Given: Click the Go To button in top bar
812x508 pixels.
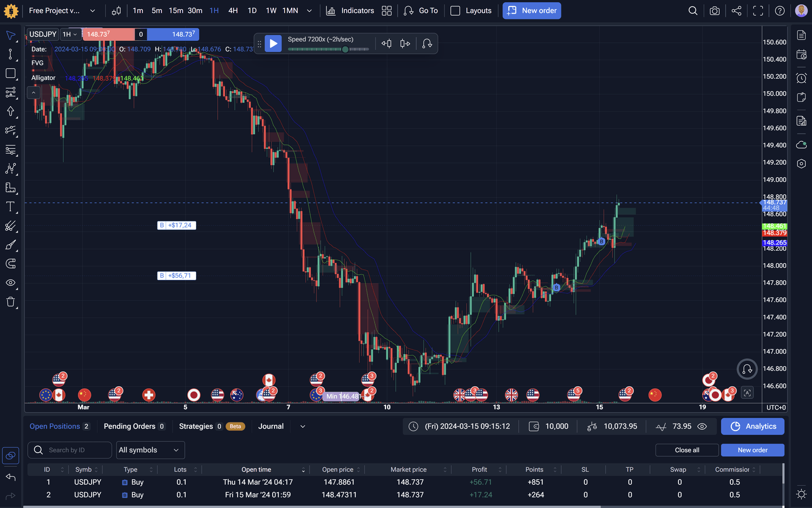Looking at the screenshot, I should tap(421, 11).
